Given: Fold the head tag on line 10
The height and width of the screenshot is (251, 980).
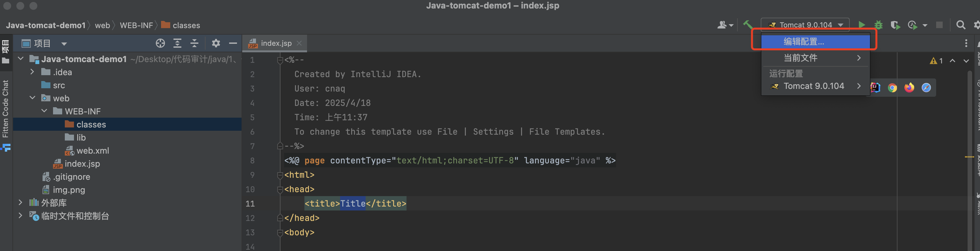Looking at the screenshot, I should coord(280,189).
